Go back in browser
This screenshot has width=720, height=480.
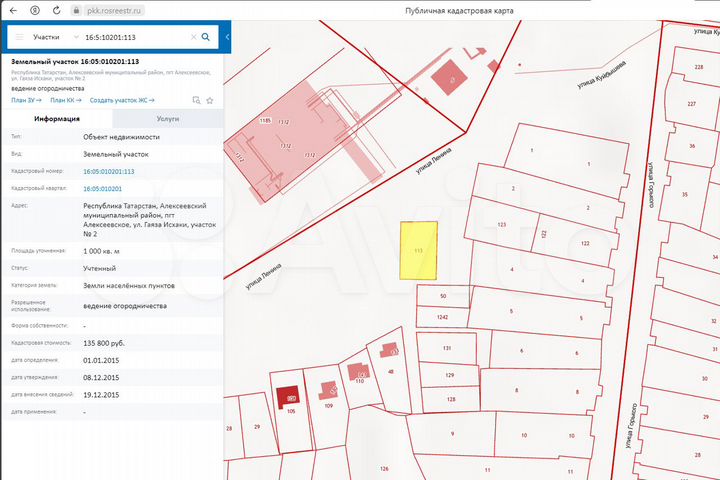(x=13, y=9)
